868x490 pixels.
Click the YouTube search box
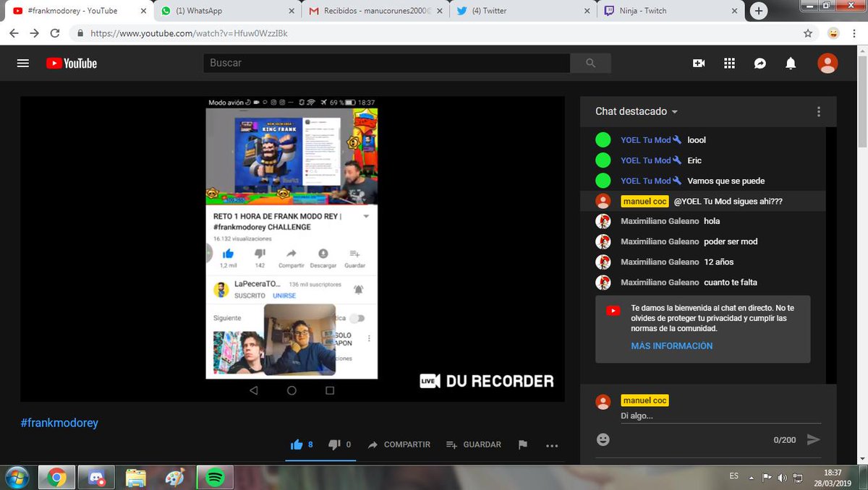386,63
